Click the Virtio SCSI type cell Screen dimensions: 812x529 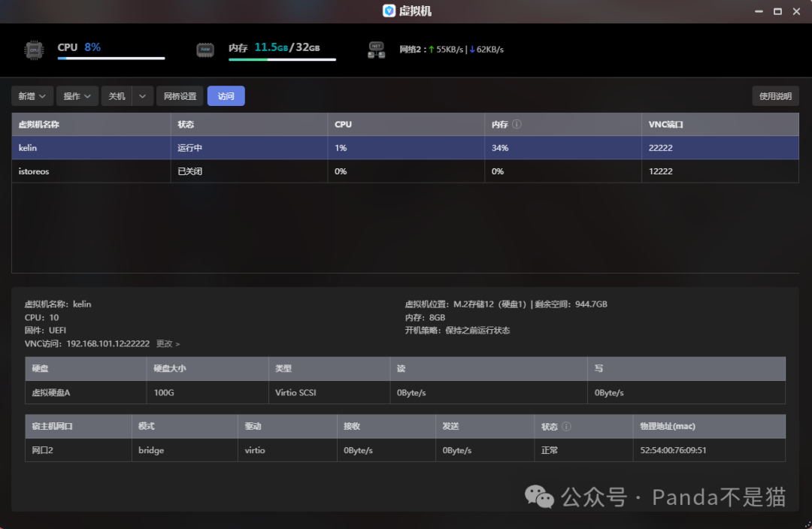(329, 392)
